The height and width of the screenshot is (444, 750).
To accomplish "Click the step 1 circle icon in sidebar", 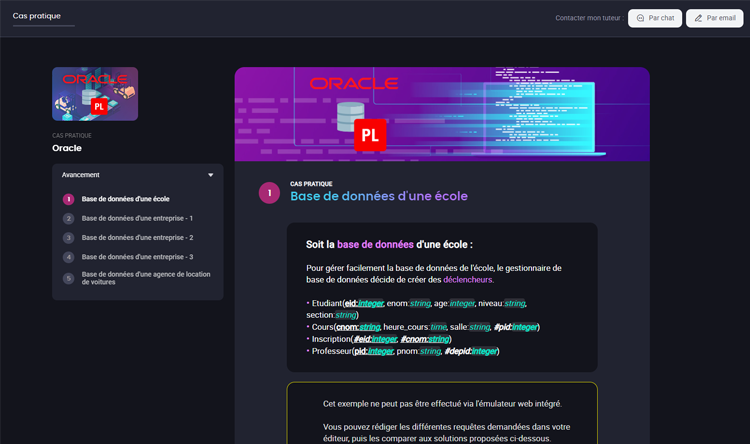I will pos(68,199).
